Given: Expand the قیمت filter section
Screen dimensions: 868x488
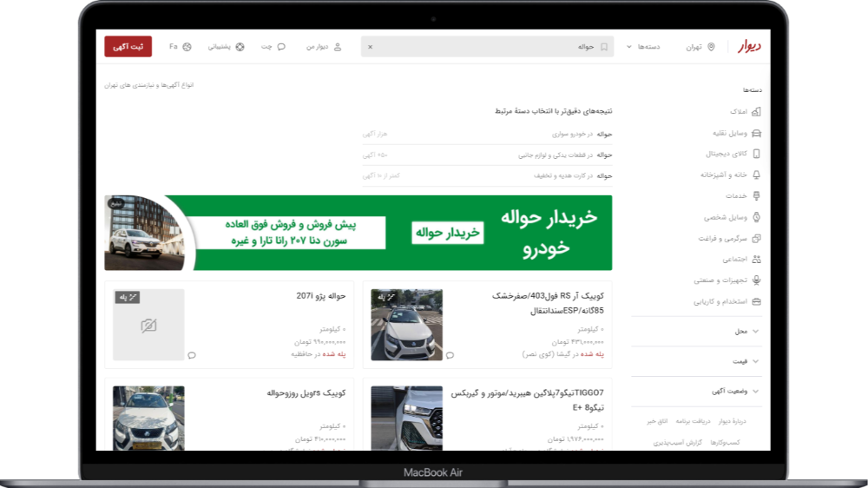Looking at the screenshot, I should pyautogui.click(x=696, y=361).
